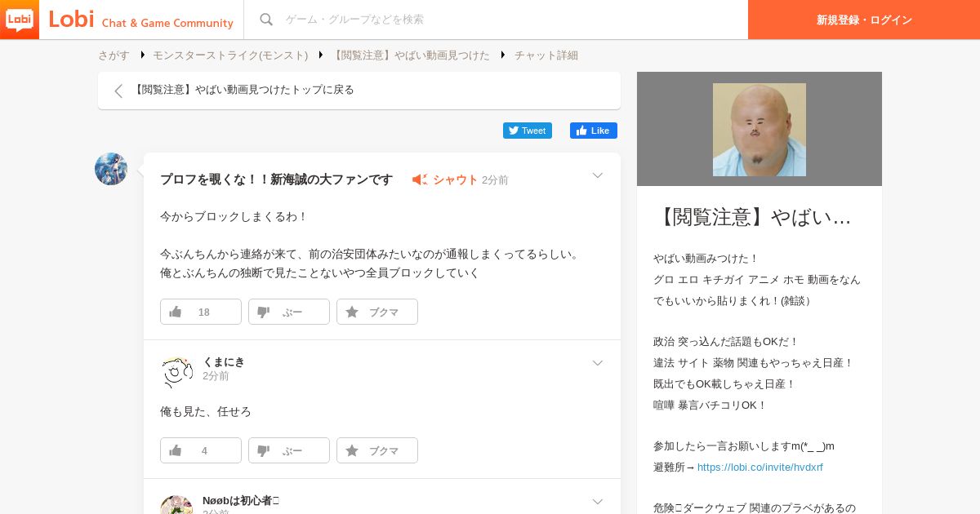
Task: Click the Lobi logo icon
Action: pos(20,20)
